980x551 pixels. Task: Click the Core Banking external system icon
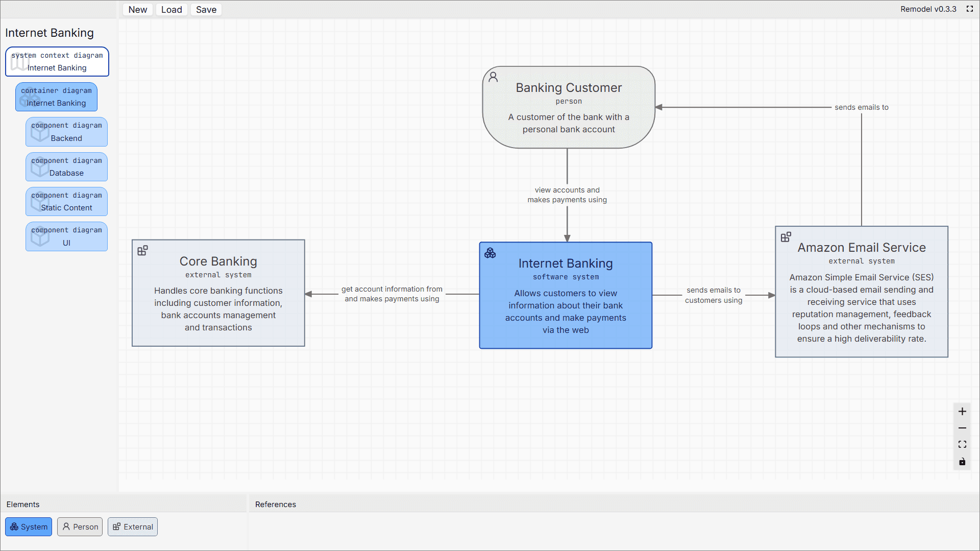tap(143, 251)
